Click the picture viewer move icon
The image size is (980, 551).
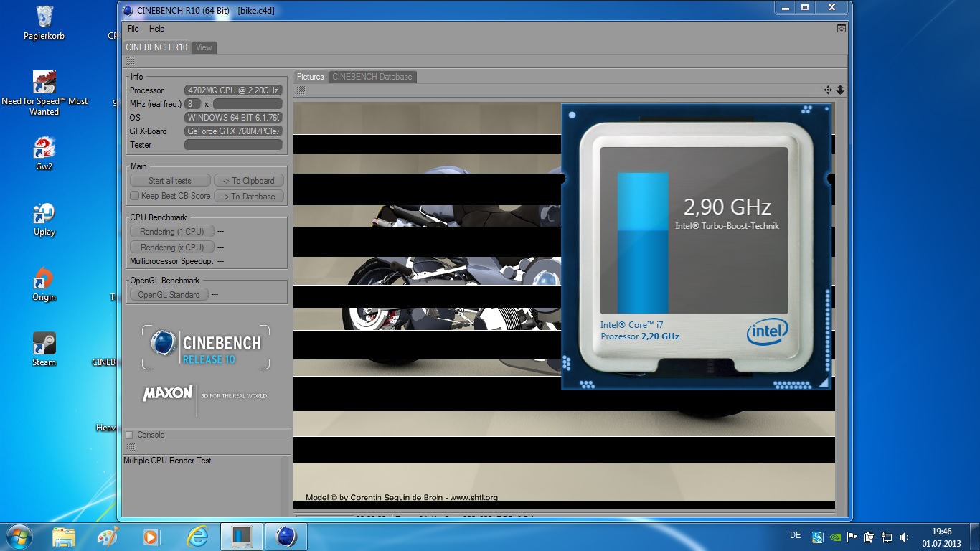(828, 90)
